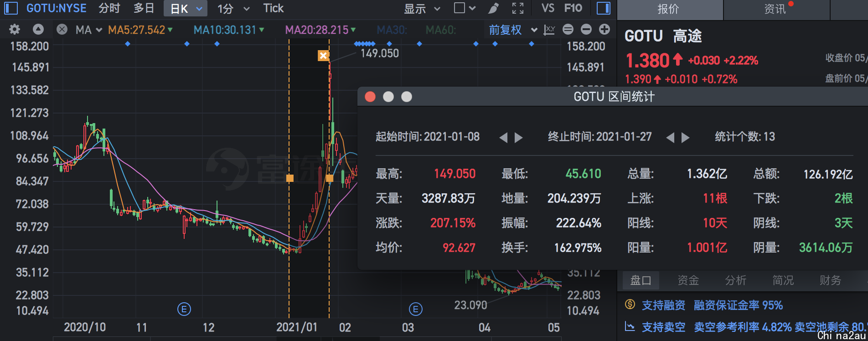Click the 起始时间 2021-01-08 date field
This screenshot has width=868, height=341.
(428, 137)
